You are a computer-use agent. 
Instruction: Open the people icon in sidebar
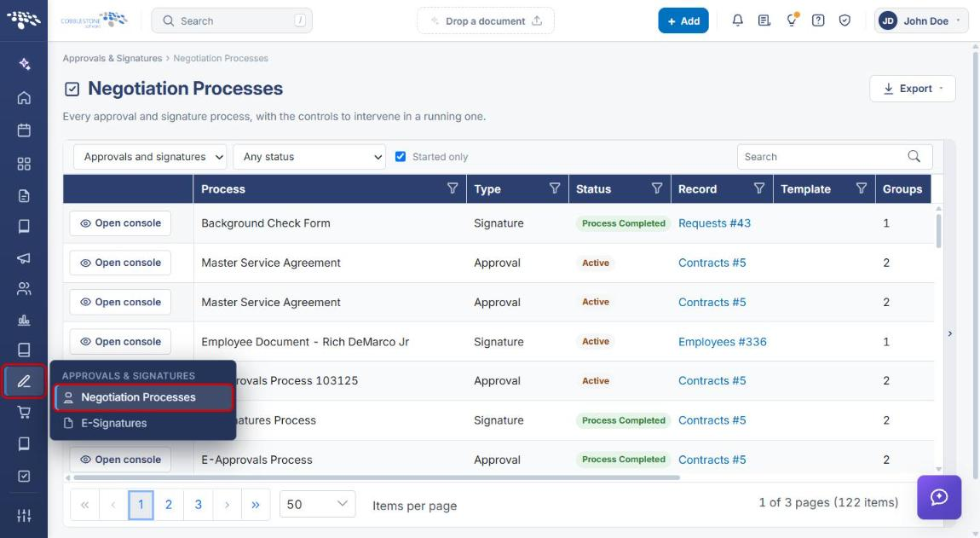point(24,288)
